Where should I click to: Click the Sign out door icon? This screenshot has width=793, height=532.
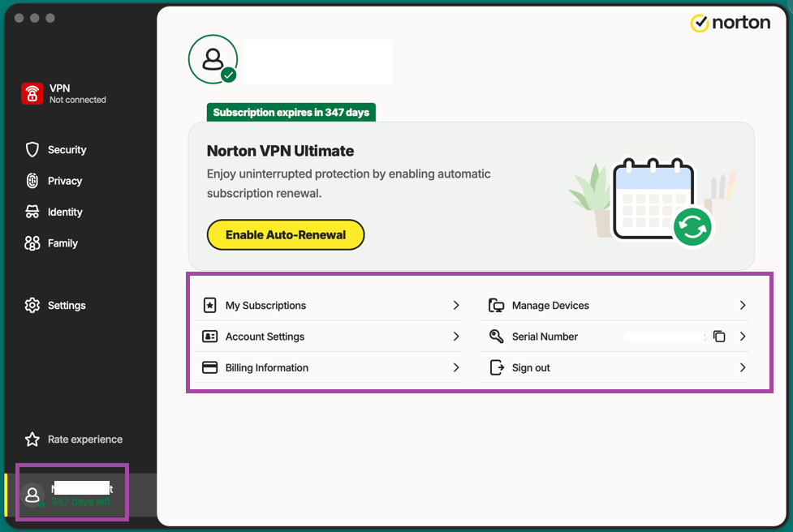coord(497,367)
